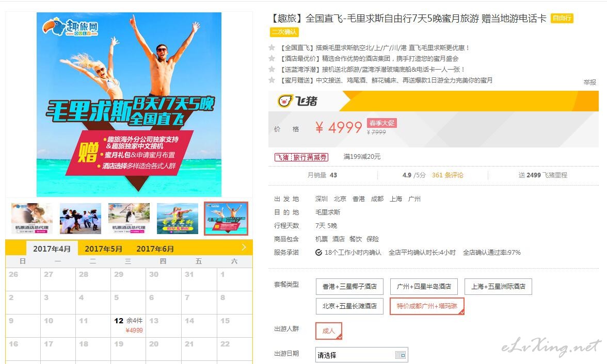Click the 二次确认 badge
607x364 pixels.
click(284, 32)
